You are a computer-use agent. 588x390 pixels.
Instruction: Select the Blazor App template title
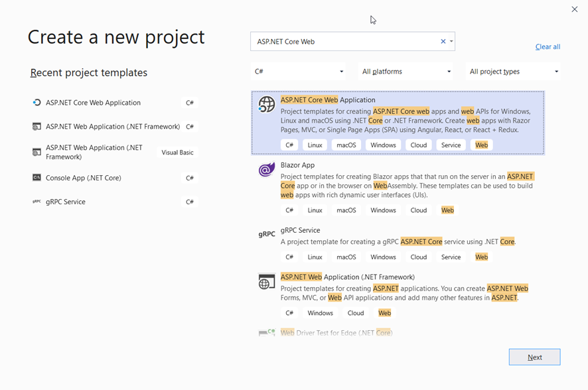pyautogui.click(x=297, y=165)
